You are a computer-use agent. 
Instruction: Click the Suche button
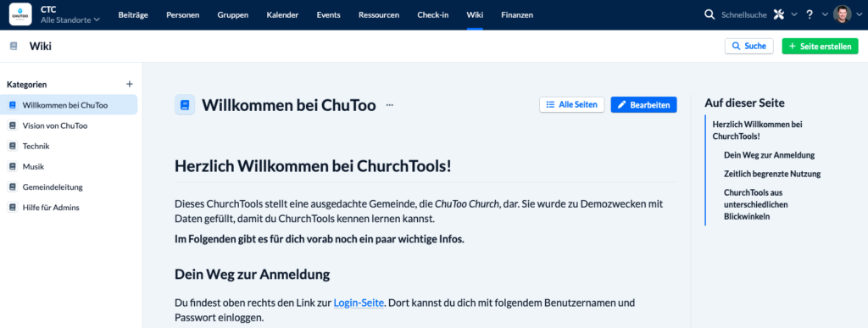click(749, 46)
